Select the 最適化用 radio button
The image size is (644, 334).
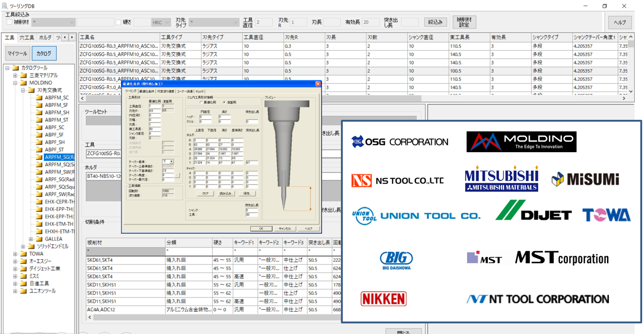(x=200, y=102)
